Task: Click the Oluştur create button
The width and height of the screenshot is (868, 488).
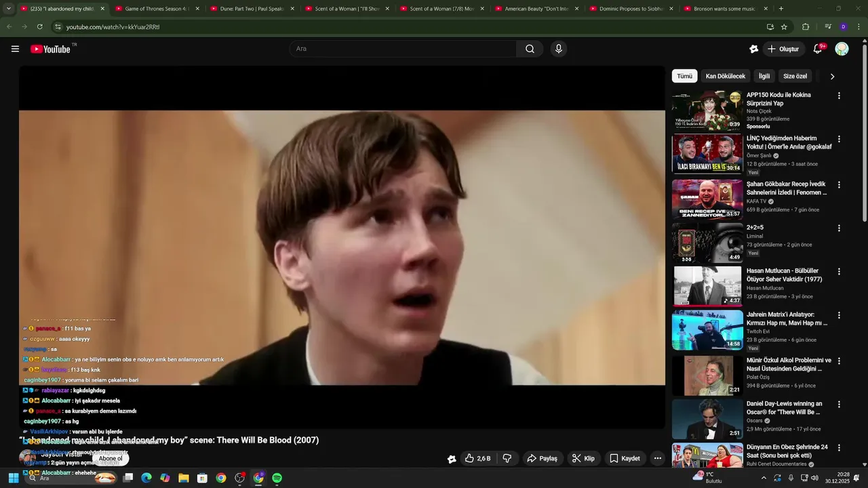Action: point(784,49)
